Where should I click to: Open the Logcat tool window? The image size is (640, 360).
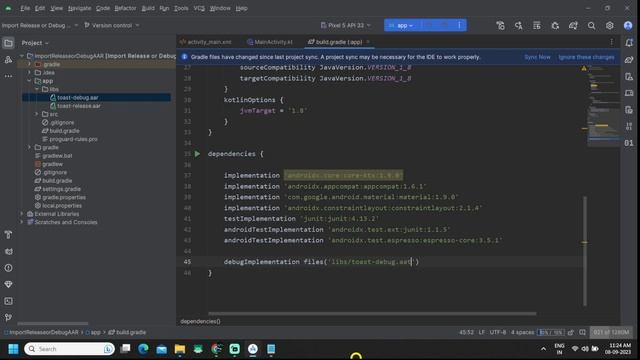pos(8,251)
